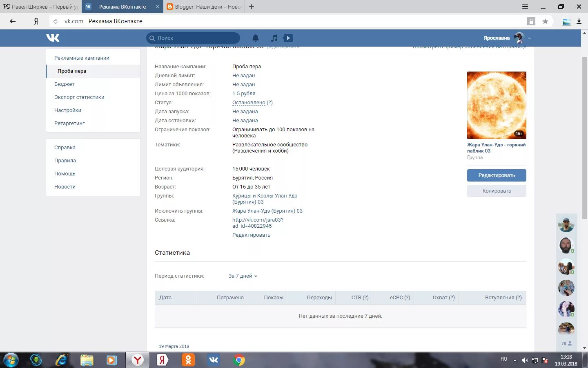Open Windows Start button
This screenshot has height=368, width=588.
pyautogui.click(x=10, y=360)
